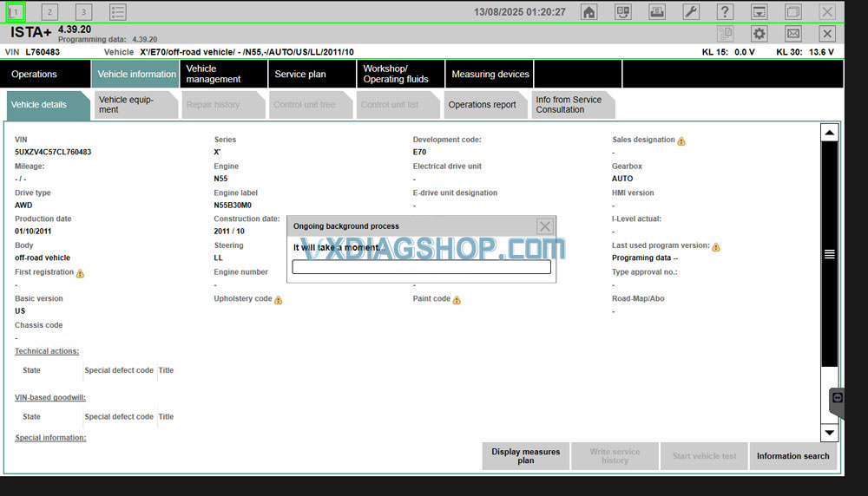The image size is (868, 496).
Task: Open the Service plan menu
Action: [x=312, y=74]
